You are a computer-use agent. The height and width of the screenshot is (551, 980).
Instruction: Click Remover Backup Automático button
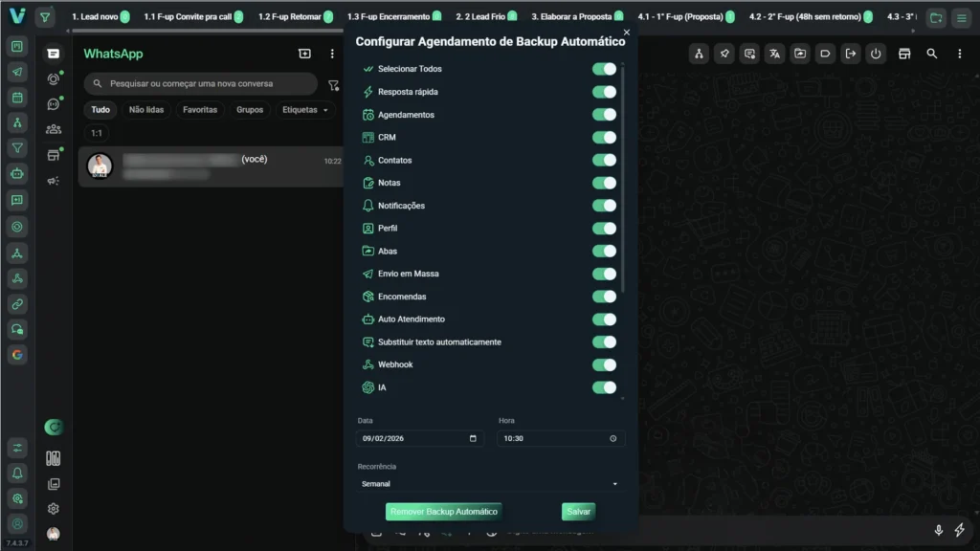[x=443, y=512]
